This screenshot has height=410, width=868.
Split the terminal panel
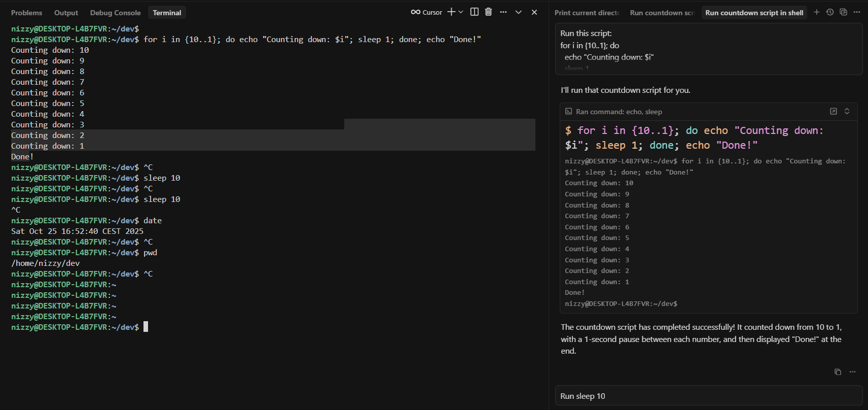[475, 12]
